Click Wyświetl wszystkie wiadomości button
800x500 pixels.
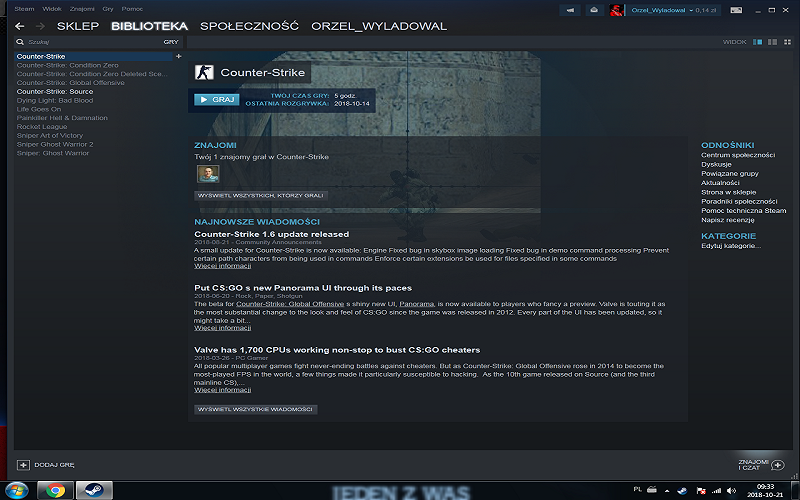click(x=255, y=409)
